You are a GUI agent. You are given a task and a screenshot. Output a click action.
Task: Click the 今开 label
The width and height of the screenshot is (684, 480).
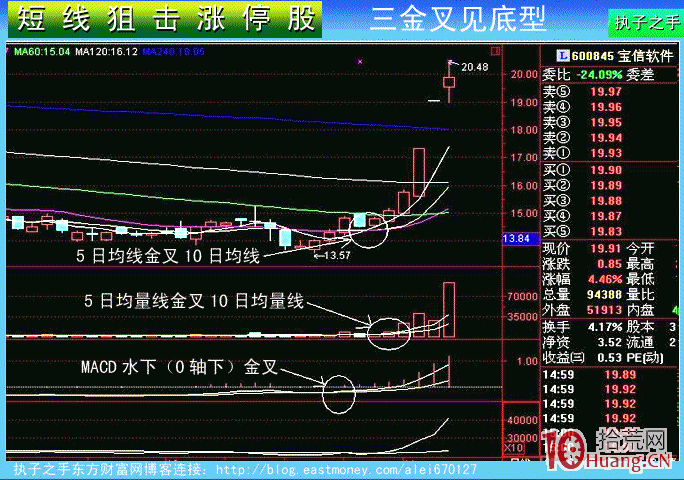(x=640, y=248)
